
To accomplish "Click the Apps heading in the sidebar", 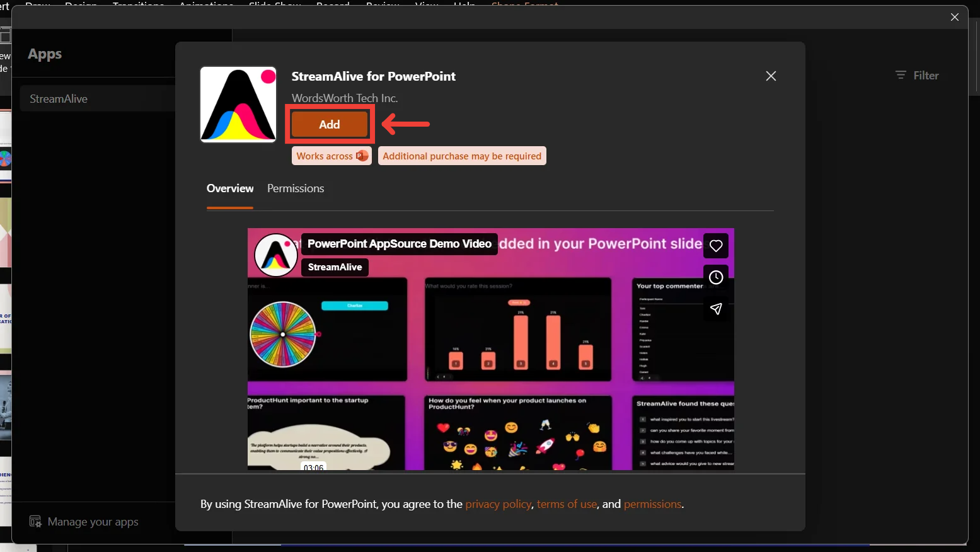I will [45, 54].
